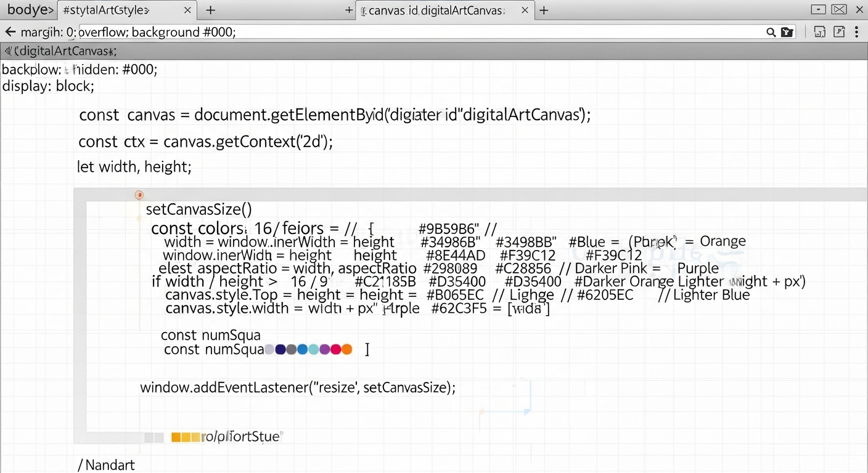
Task: Click the back arrow in address bar
Action: tap(10, 32)
